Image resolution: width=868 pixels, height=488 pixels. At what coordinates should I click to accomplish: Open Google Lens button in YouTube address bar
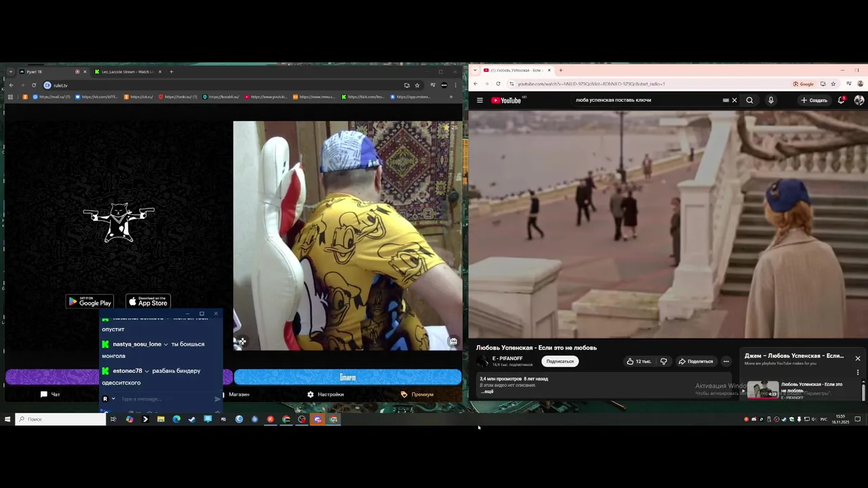[804, 84]
